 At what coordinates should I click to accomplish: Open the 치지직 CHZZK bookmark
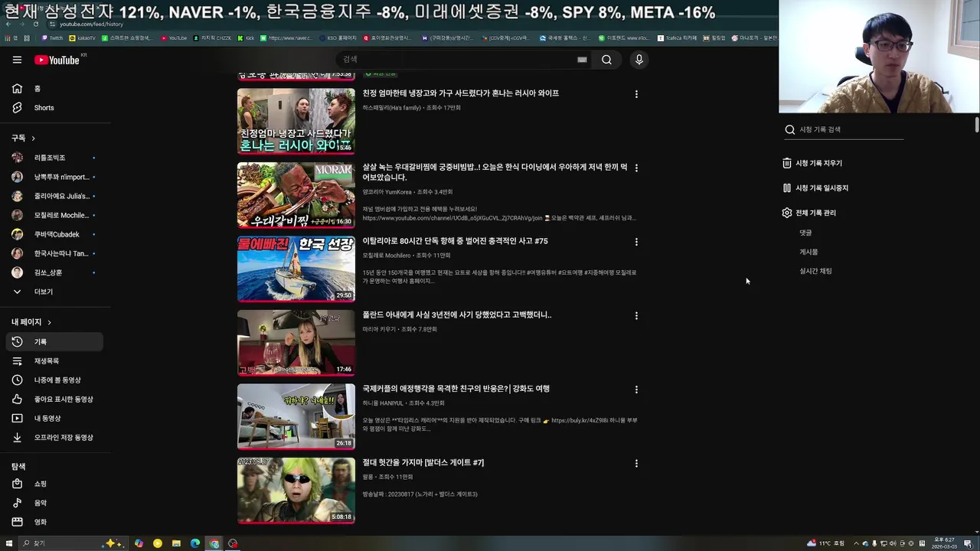tap(211, 37)
